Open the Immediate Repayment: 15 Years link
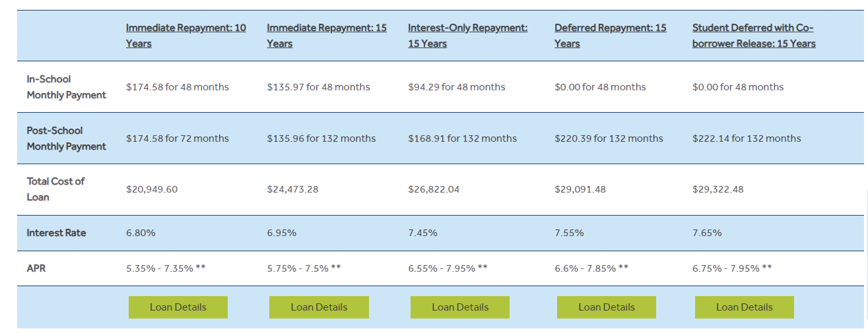This screenshot has width=868, height=333. pos(326,28)
